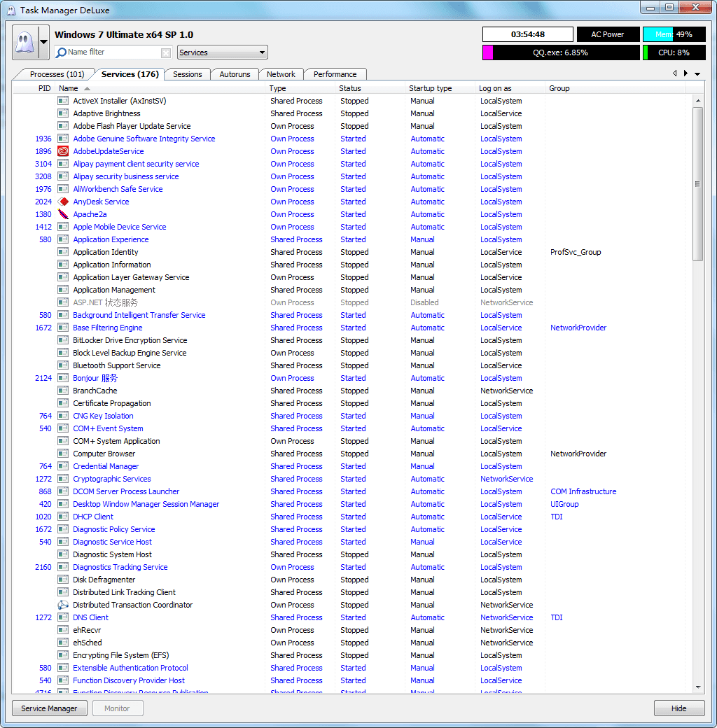Click the AdobeUpdateService Creative Cloud icon

(x=63, y=151)
